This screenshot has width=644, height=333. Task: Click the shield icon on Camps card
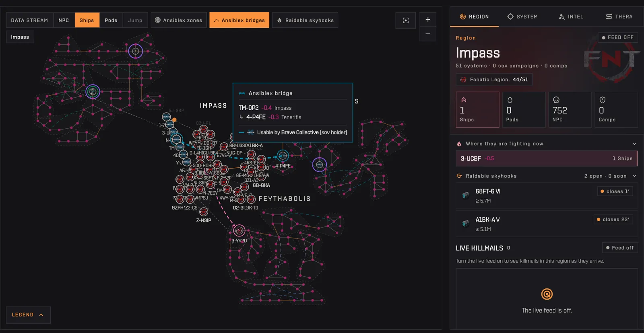(x=603, y=100)
